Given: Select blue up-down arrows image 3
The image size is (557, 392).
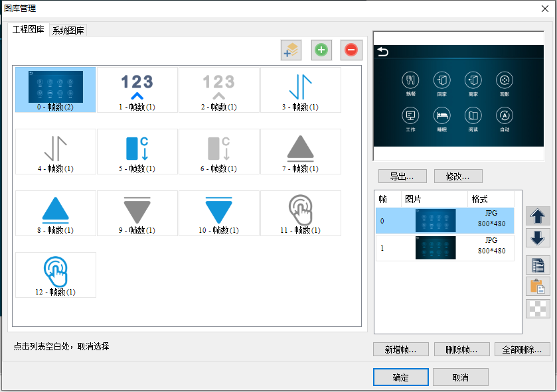Looking at the screenshot, I should pos(301,90).
